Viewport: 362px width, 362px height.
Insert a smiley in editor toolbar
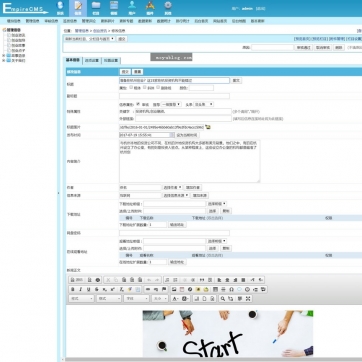pos(247,289)
